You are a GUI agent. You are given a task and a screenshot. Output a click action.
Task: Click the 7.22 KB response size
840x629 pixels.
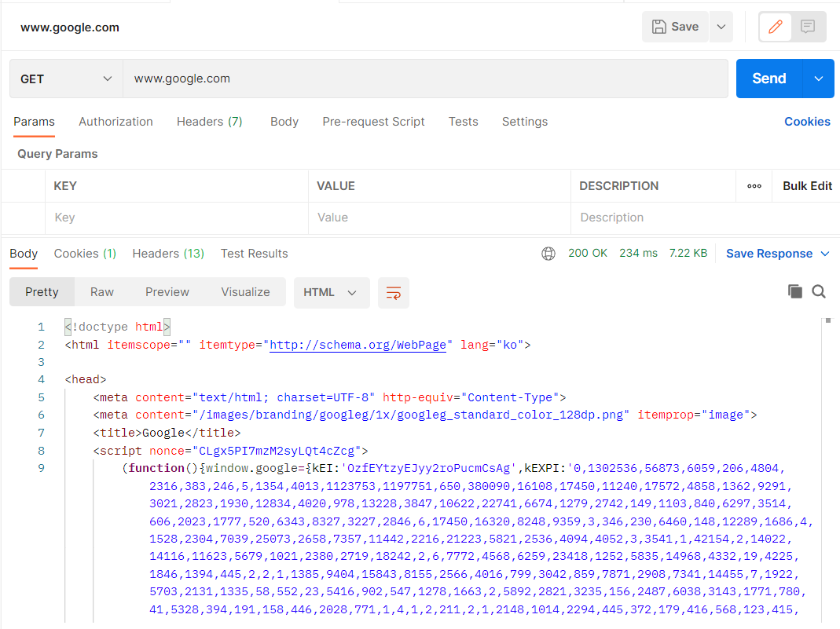coord(688,253)
